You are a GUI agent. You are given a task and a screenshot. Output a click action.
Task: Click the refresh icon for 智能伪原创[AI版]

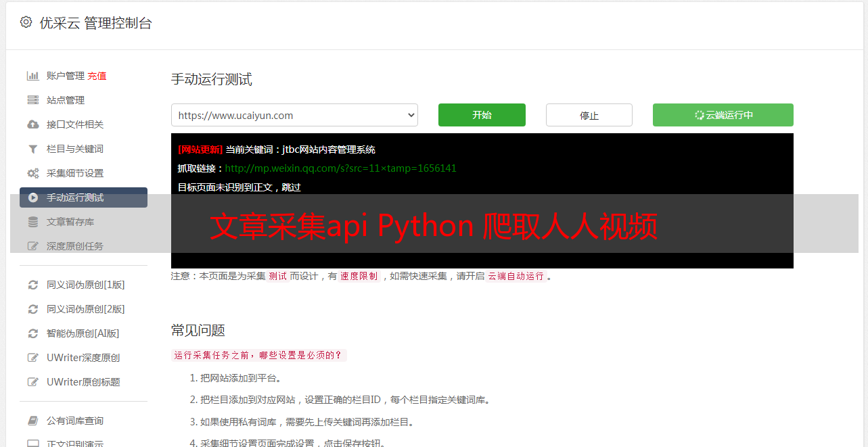coord(32,333)
